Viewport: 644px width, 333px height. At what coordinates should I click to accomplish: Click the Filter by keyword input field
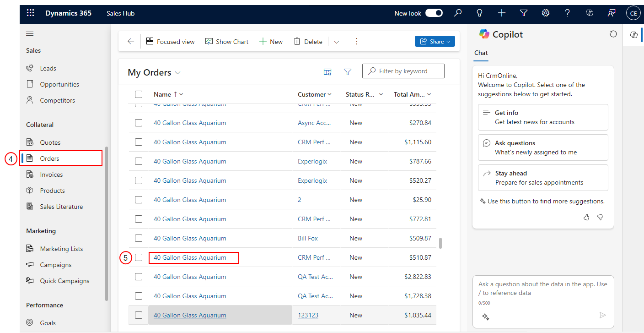coord(403,71)
